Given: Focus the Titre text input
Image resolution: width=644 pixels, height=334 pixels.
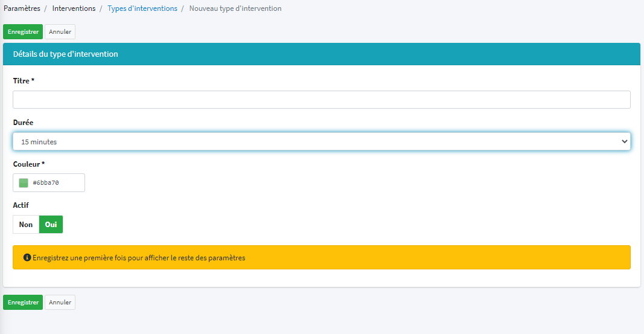Looking at the screenshot, I should point(321,100).
